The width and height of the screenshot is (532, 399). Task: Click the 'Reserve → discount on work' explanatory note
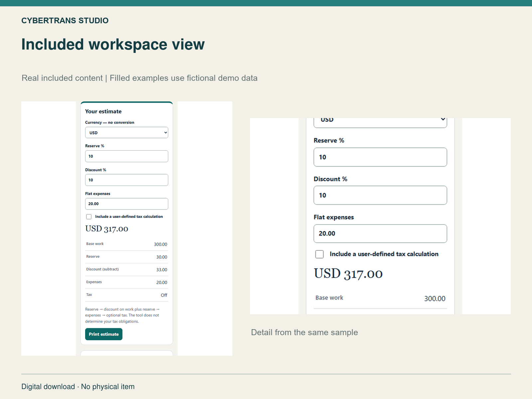click(x=122, y=315)
